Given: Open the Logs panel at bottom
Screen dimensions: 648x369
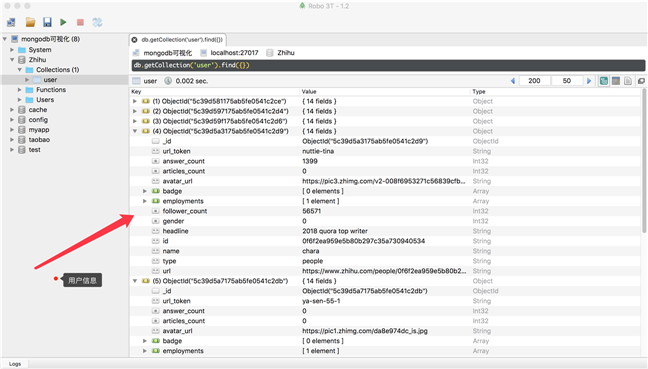Looking at the screenshot, I should [x=15, y=364].
